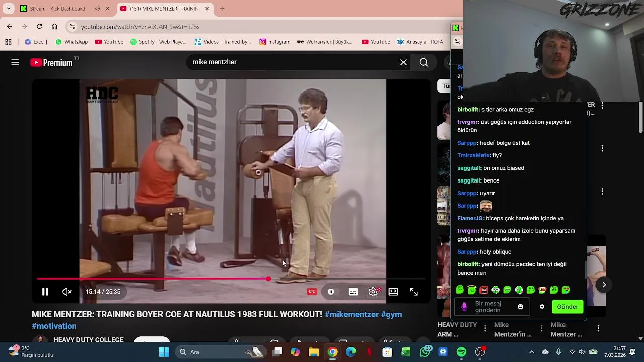The width and height of the screenshot is (644, 362).
Task: Insert the halo green emote in chat
Action: tap(471, 290)
